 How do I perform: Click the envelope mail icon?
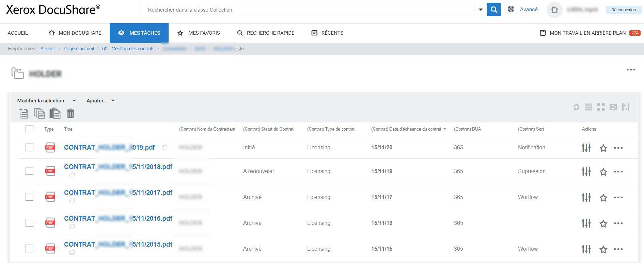(613, 107)
